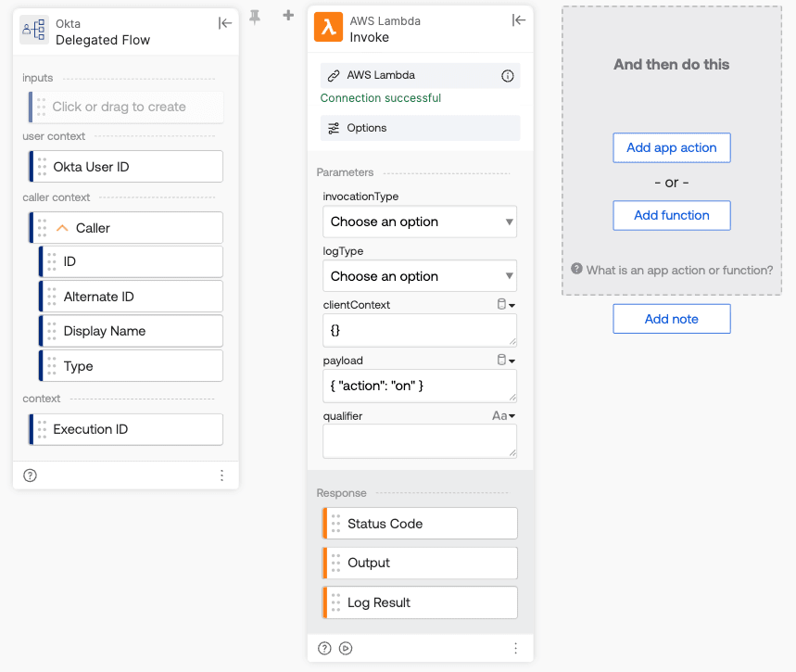796x672 pixels.
Task: Click question mark icon beside app action help
Action: [x=576, y=269]
